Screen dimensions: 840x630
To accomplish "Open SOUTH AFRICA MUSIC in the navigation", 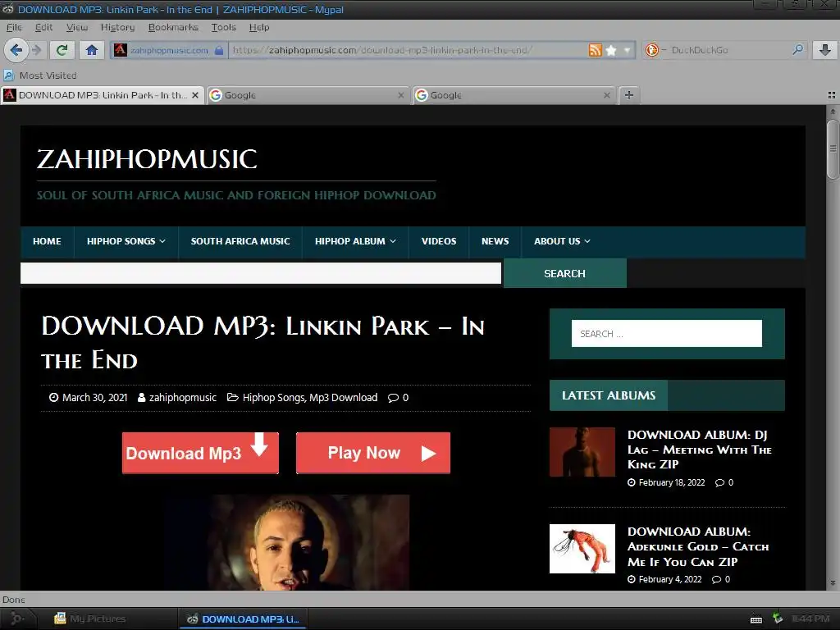I will point(240,242).
